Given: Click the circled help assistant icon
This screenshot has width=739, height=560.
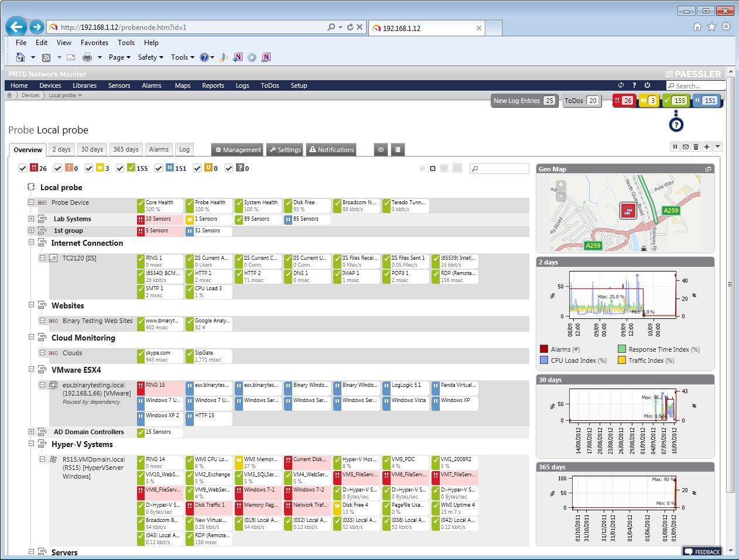Looking at the screenshot, I should (676, 125).
